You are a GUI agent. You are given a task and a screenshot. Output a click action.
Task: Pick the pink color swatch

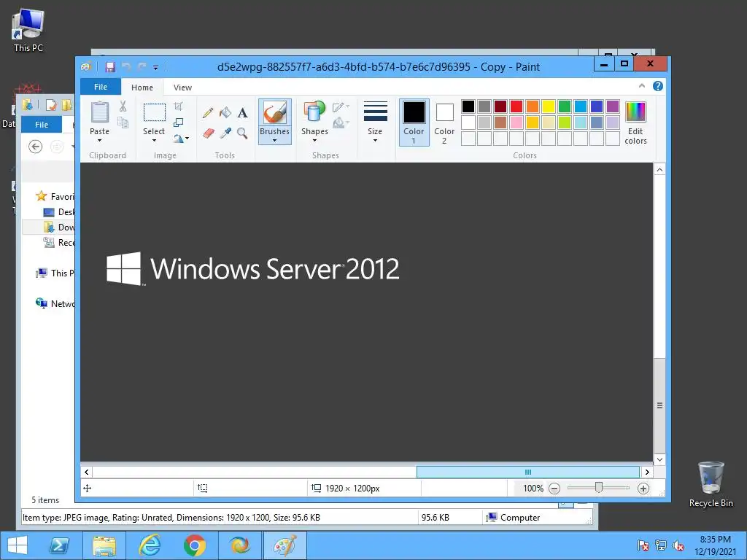point(516,122)
